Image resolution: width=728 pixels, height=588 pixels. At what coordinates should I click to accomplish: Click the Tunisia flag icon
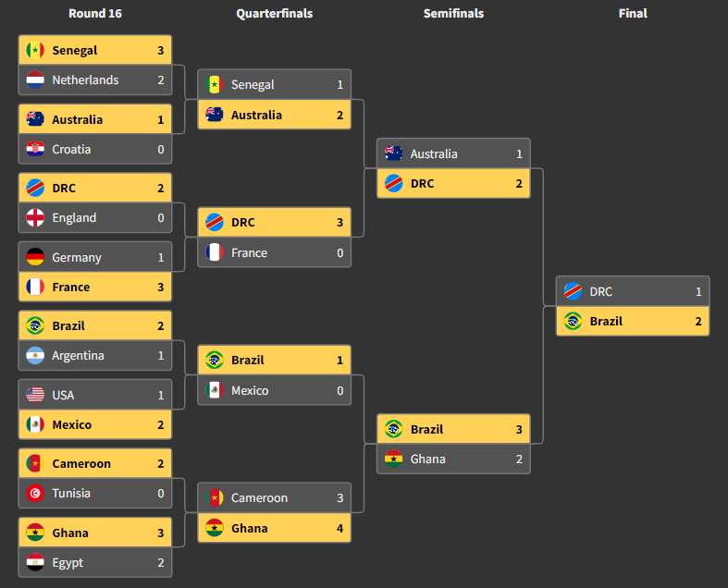coord(35,494)
